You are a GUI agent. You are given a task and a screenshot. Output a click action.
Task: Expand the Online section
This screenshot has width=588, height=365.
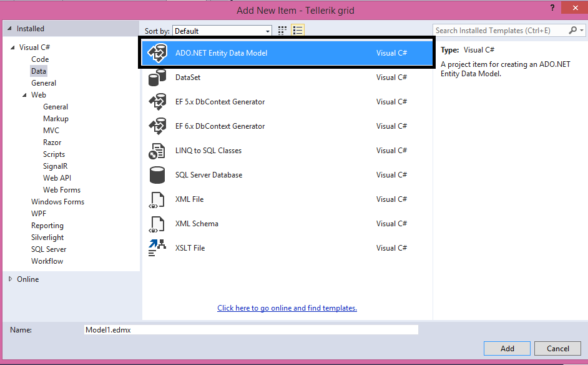click(x=11, y=279)
